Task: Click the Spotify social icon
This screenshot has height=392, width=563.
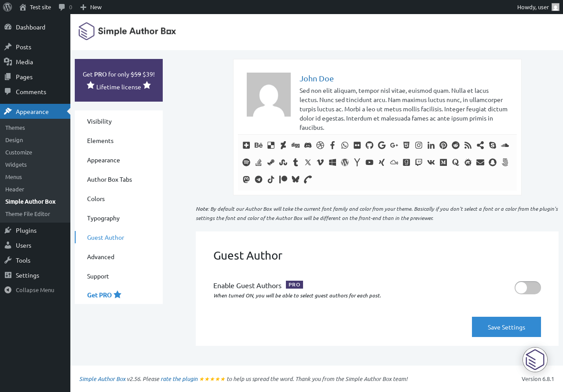Action: [246, 162]
